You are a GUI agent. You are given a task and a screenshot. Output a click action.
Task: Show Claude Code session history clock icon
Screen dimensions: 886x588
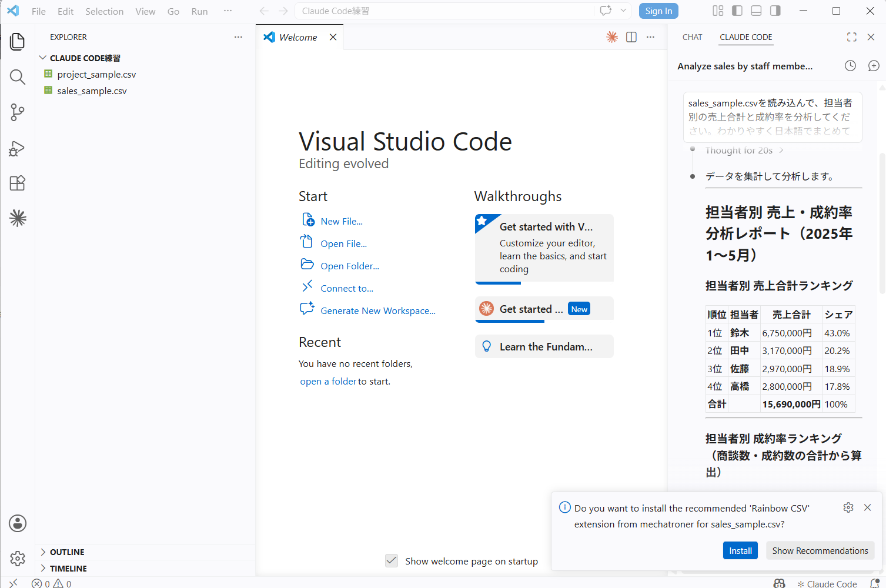pyautogui.click(x=850, y=66)
